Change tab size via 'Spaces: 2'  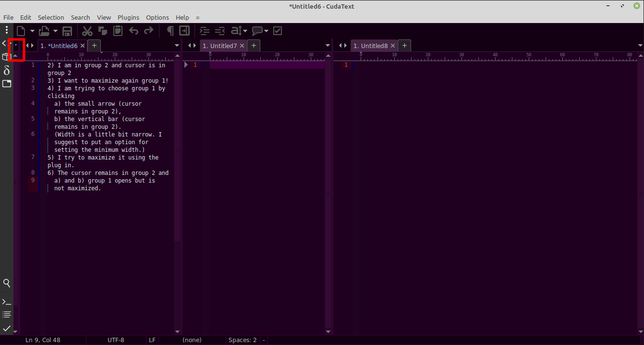243,340
